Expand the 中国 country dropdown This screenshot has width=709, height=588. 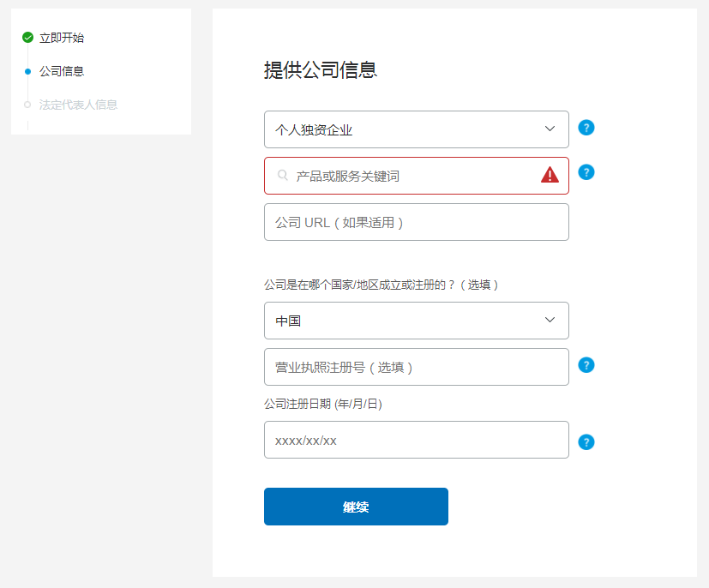tap(416, 321)
